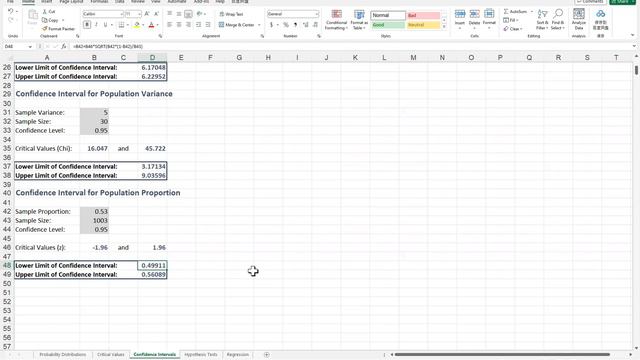Apply the Accounting dollar format

tap(271, 25)
